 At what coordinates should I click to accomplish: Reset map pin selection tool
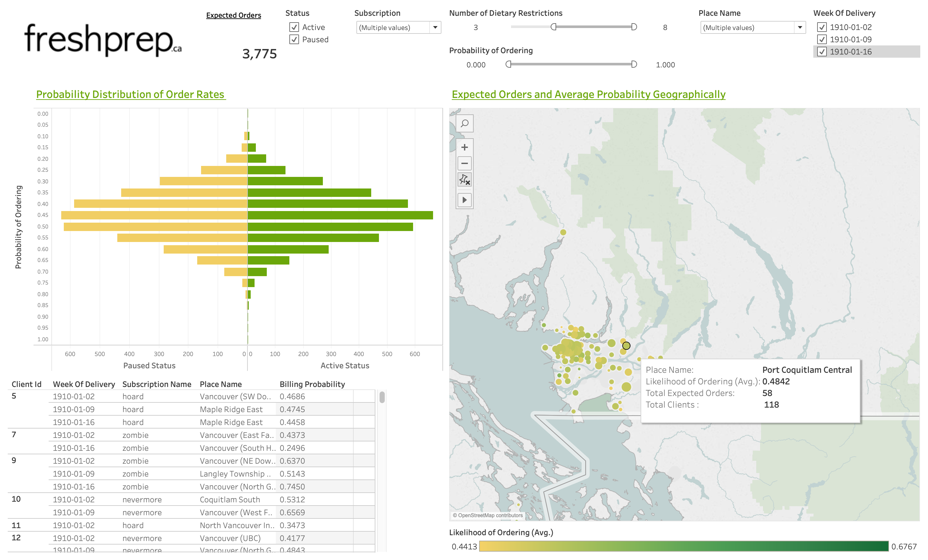(464, 180)
